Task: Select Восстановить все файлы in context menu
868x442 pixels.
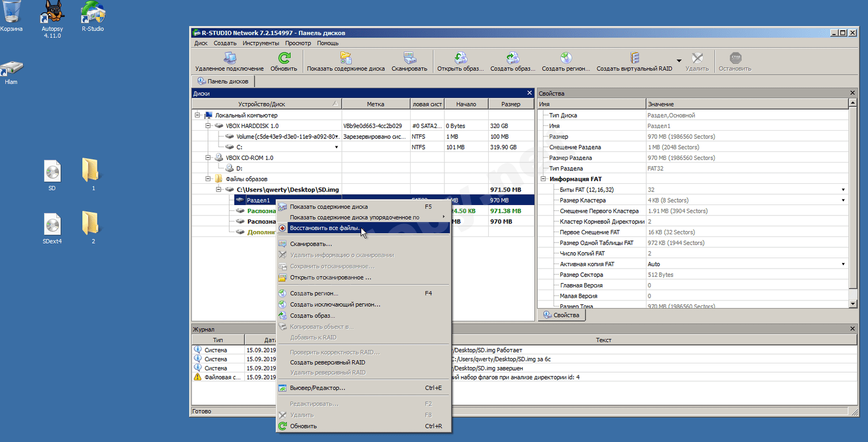Action: click(324, 228)
